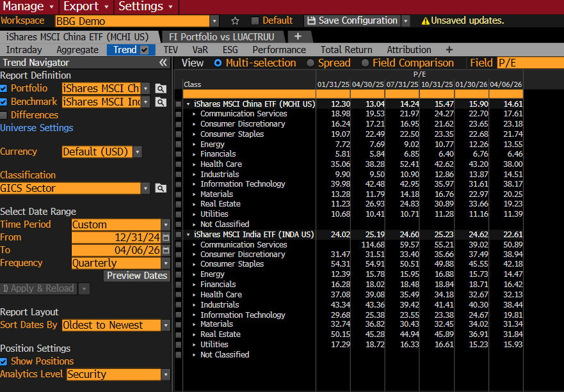
Task: Click the Preview Dates button
Action: 137,276
